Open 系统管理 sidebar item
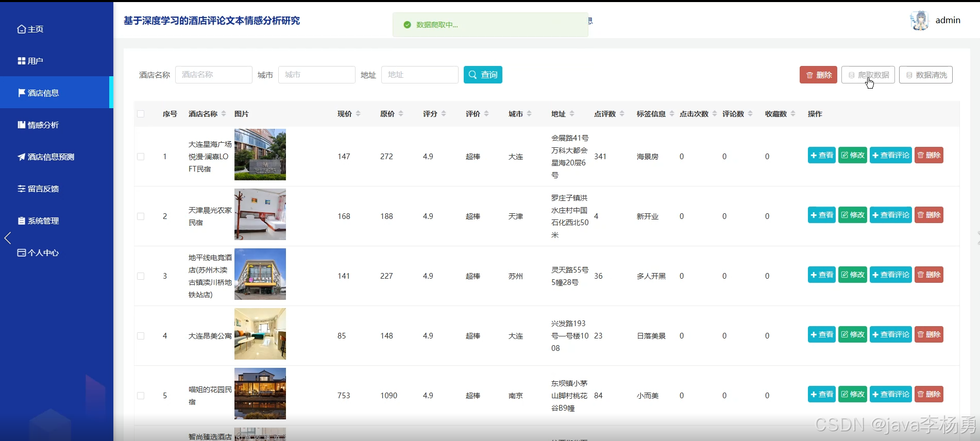980x441 pixels. coord(39,221)
